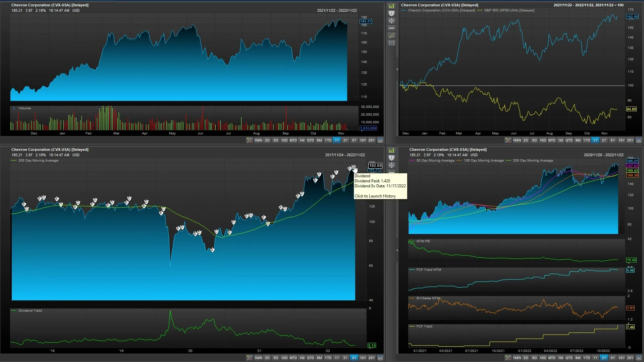Click add/remove series icon under FCF Yield chart
This screenshot has height=362, width=644.
(x=508, y=358)
